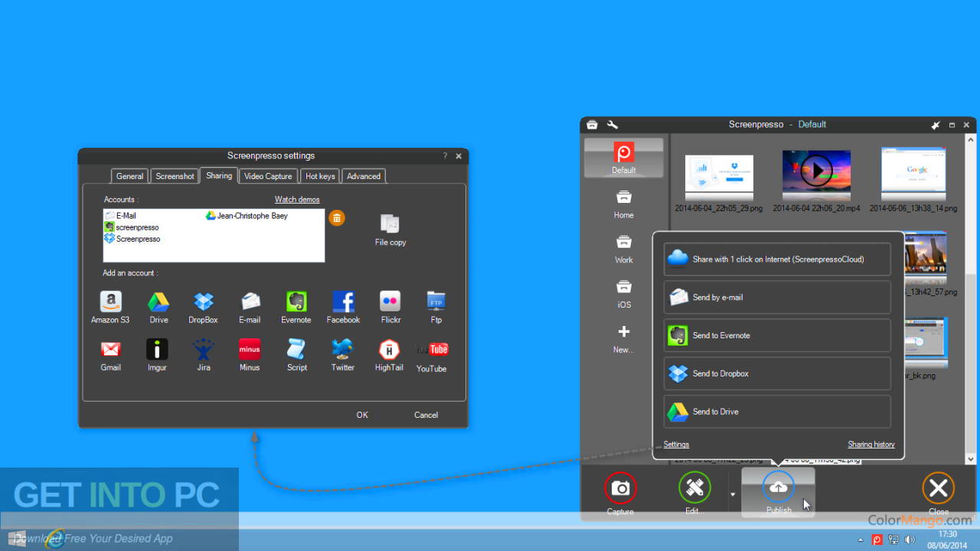
Task: Add a Minus account
Action: (x=250, y=355)
